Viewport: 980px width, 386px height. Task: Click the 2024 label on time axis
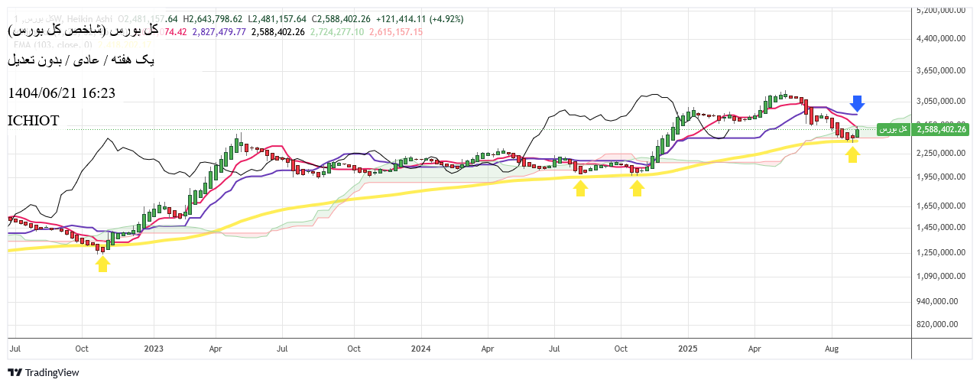420,349
